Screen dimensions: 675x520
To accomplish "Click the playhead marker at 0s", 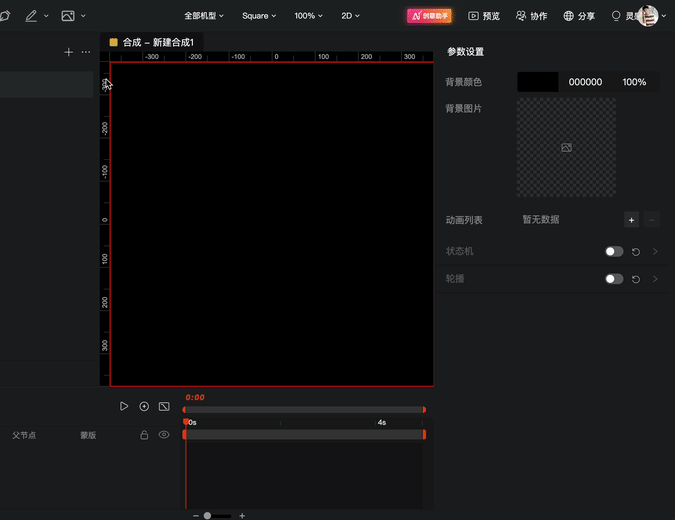I will (x=186, y=421).
